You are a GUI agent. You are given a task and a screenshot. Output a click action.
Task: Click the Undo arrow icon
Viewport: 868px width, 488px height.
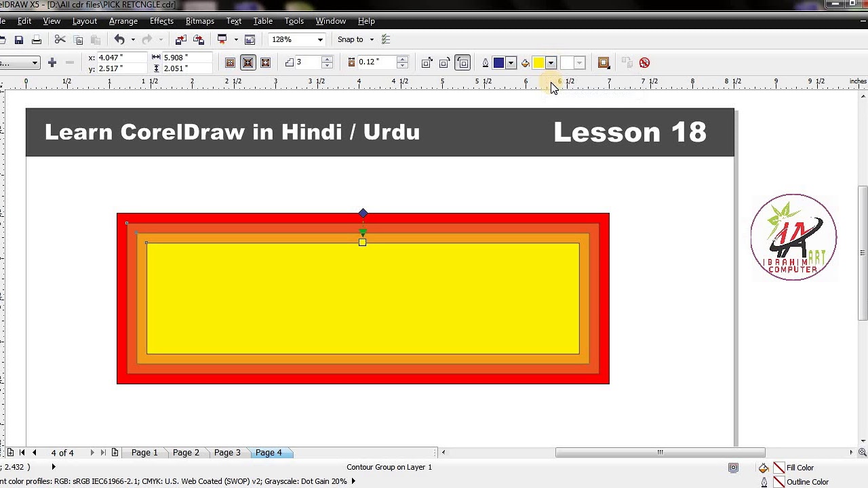[119, 39]
